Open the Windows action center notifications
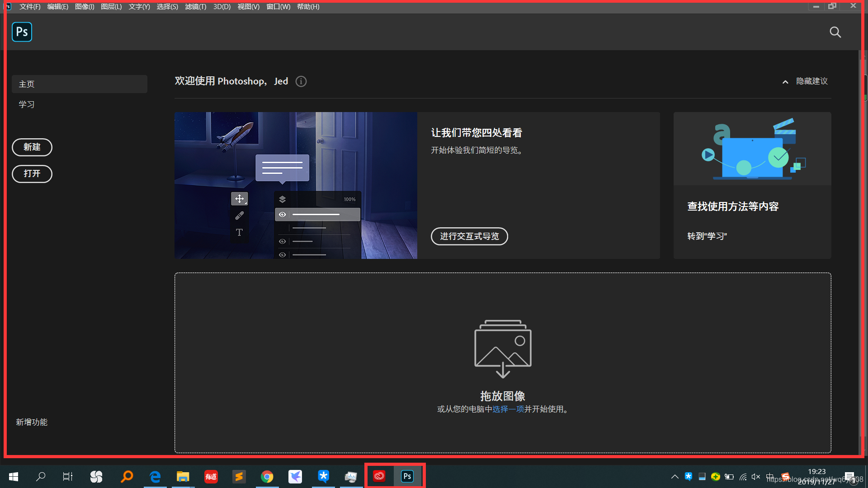 click(x=849, y=477)
